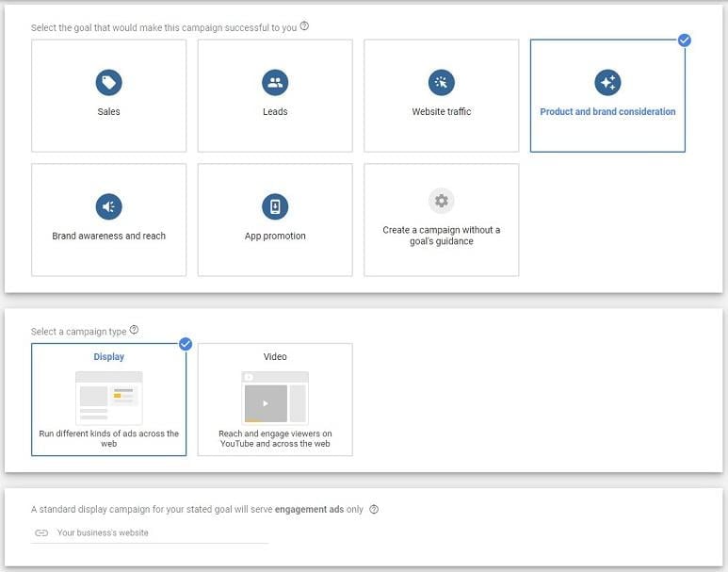728x572 pixels.
Task: Click checkmark badge on Product and brand consideration card
Action: [684, 41]
